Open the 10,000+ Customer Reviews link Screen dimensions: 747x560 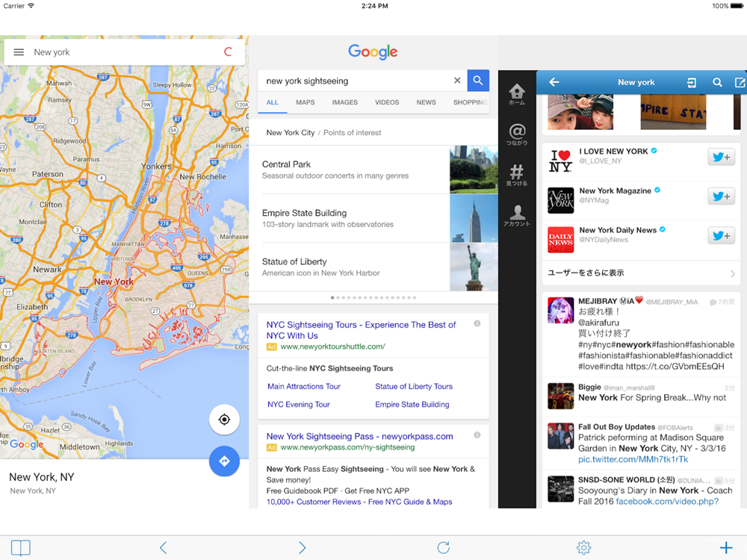tap(314, 502)
